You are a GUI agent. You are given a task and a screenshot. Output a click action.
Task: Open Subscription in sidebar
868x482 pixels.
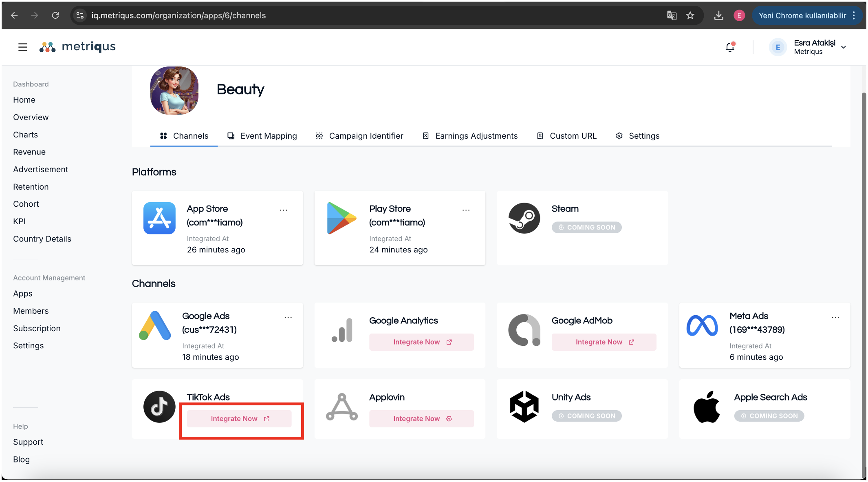[x=37, y=329]
